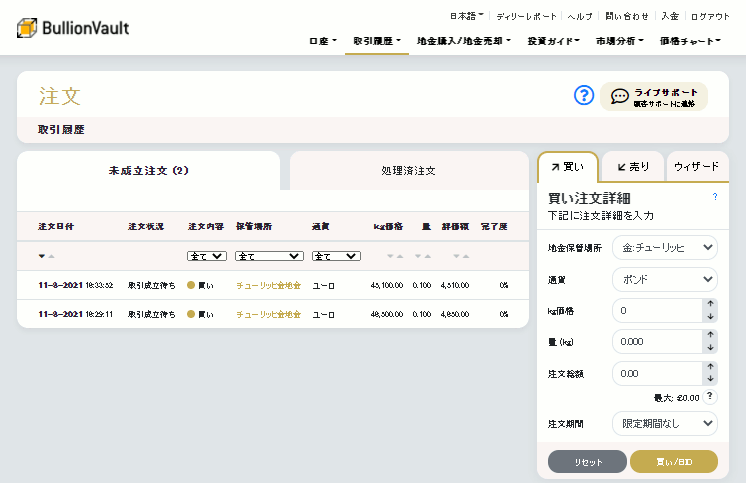The width and height of the screenshot is (746, 483).
Task: Decrease kg価格 with down arrow
Action: pos(710,316)
